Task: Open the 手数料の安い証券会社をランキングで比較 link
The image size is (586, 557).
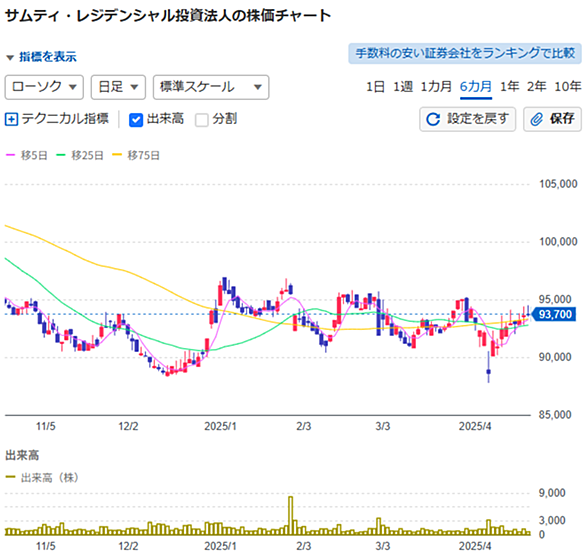Action: pos(465,53)
